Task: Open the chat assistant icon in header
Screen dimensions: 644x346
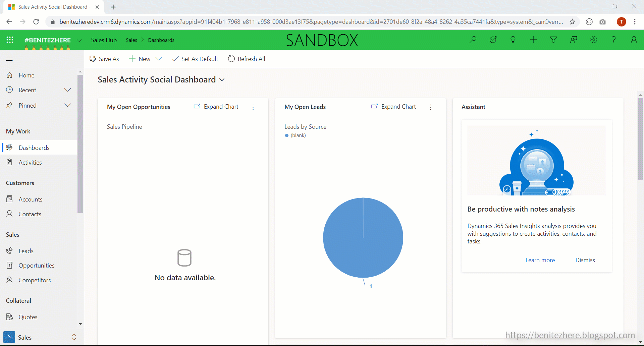Action: [x=574, y=40]
